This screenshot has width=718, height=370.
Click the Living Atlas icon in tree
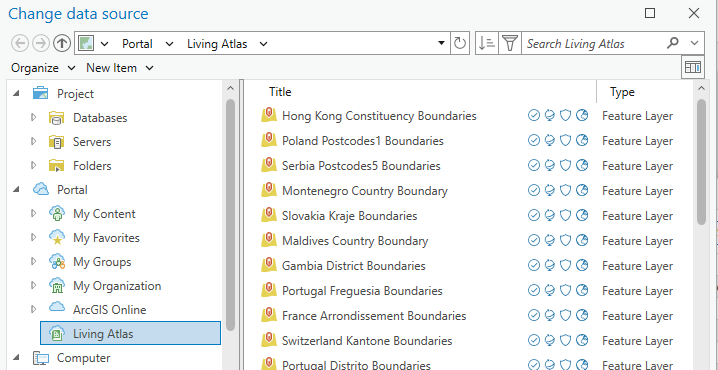57,333
